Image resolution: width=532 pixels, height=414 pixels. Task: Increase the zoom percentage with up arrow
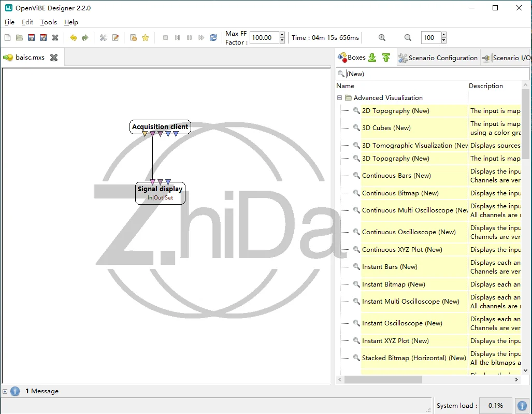(x=444, y=35)
